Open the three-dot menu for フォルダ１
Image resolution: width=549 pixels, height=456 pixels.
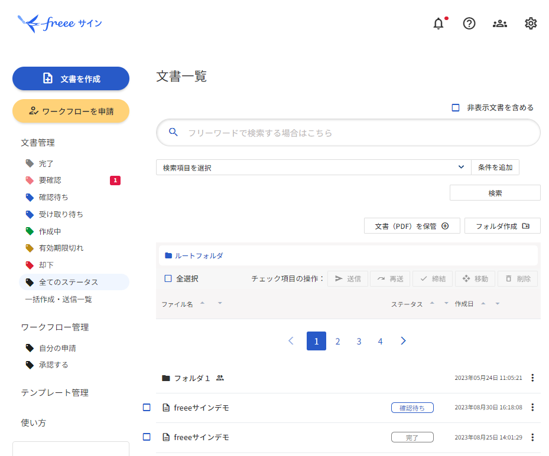(x=533, y=378)
